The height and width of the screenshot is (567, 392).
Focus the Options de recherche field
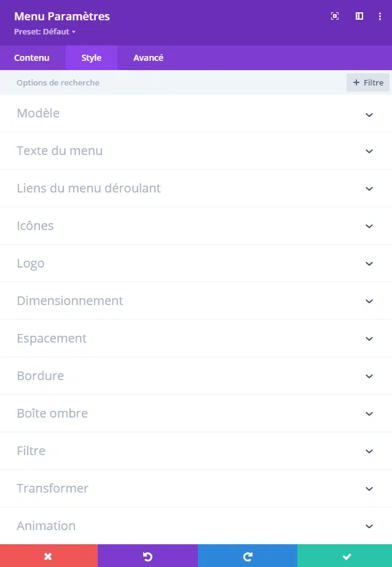click(173, 82)
